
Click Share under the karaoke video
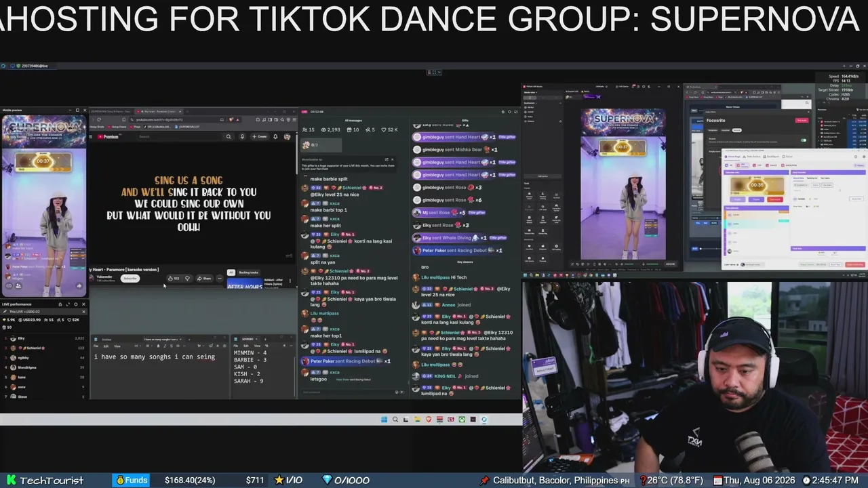point(204,279)
